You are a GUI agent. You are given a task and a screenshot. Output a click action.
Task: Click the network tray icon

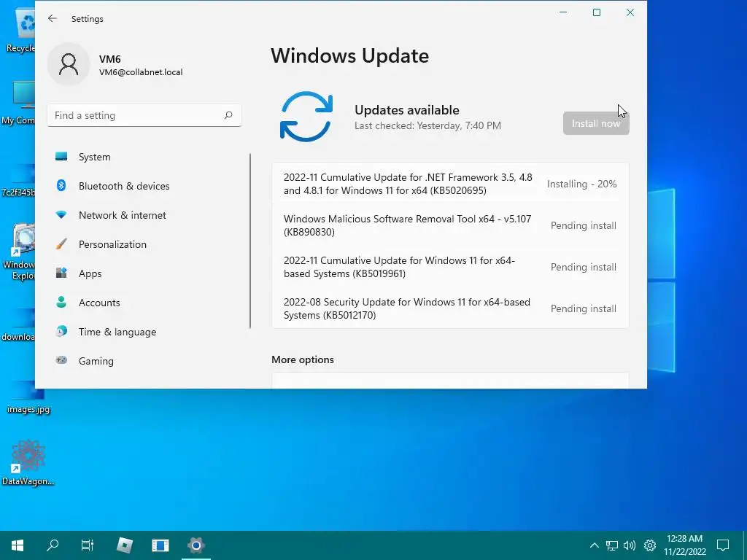click(612, 545)
